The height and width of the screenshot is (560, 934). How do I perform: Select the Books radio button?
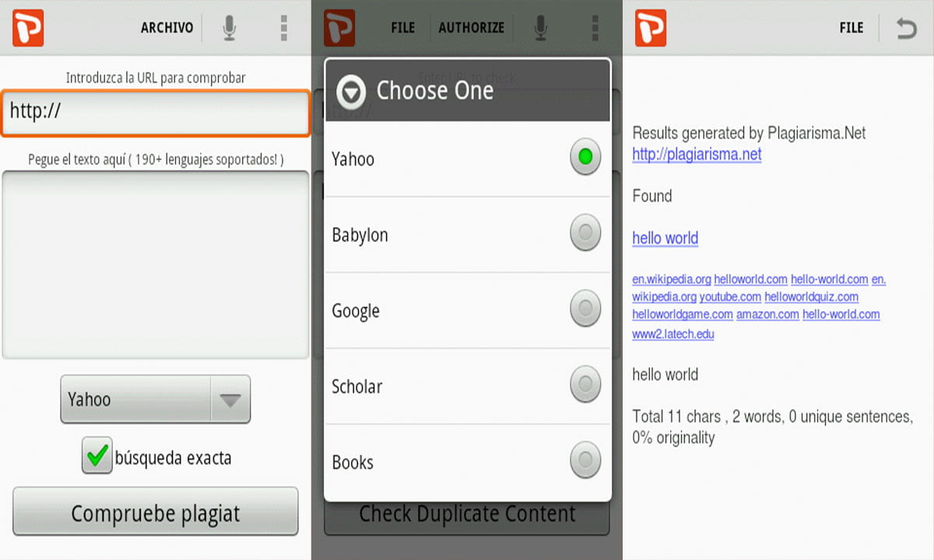(x=585, y=460)
